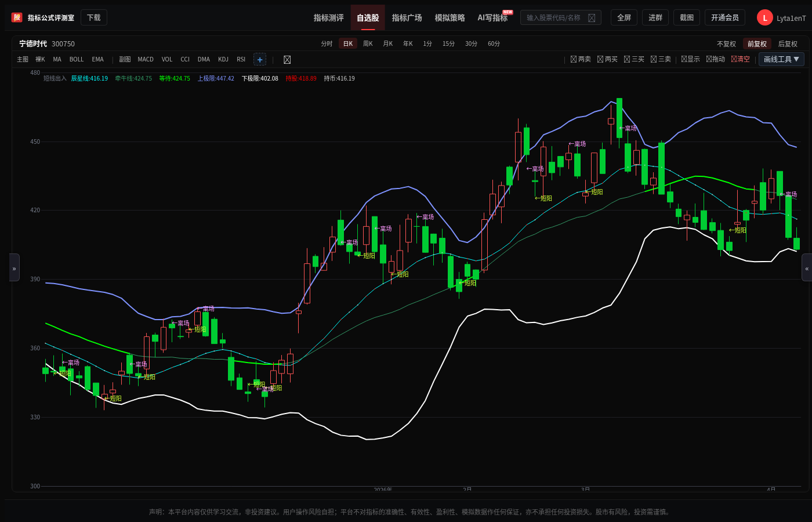Click the 下极限:402.08 legend value

click(260, 79)
